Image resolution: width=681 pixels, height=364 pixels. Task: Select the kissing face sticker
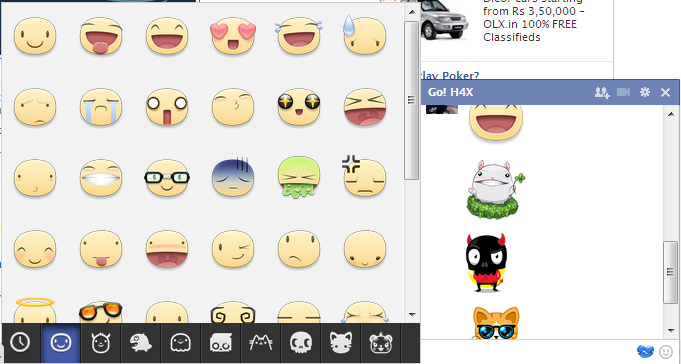[232, 107]
